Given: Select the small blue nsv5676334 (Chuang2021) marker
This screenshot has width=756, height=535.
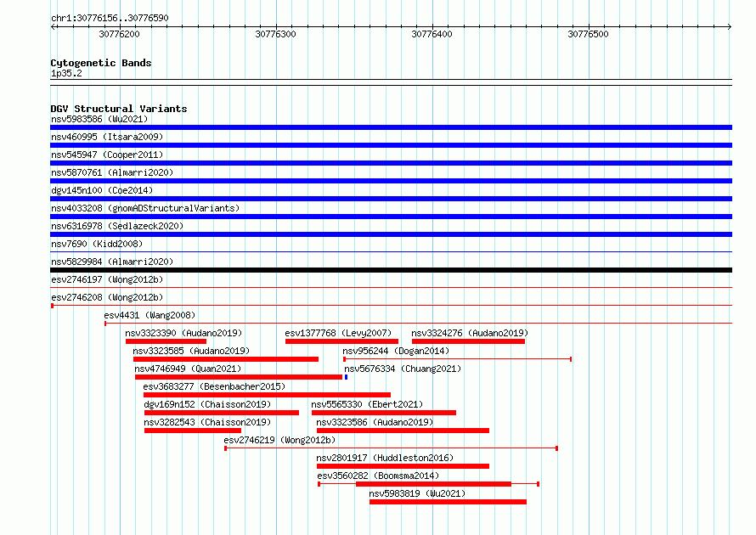Looking at the screenshot, I should point(347,377).
